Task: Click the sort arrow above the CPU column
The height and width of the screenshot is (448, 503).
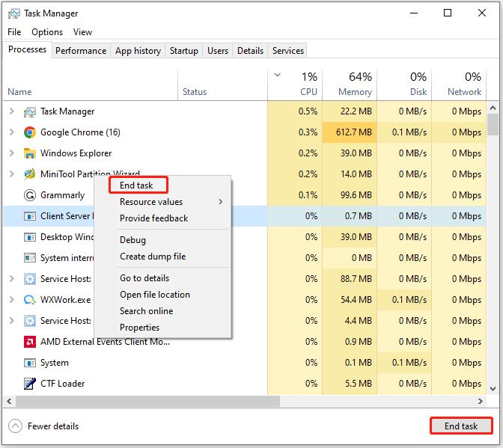Action: coord(278,75)
